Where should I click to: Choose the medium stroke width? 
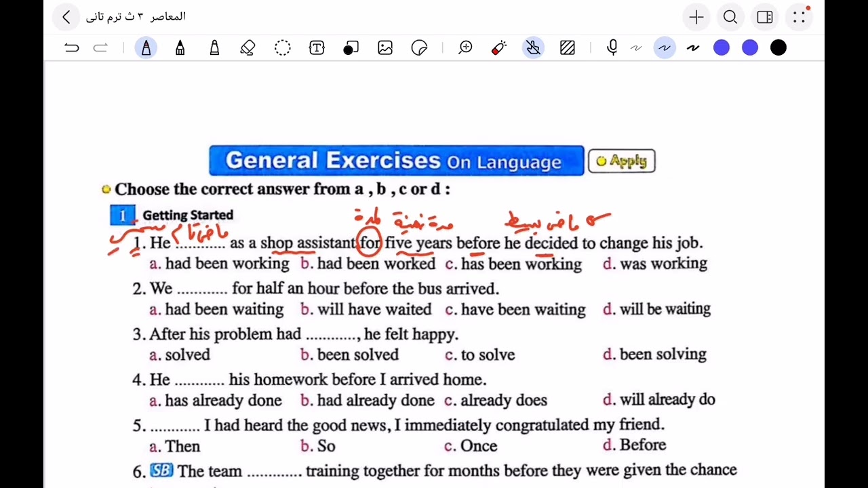665,47
